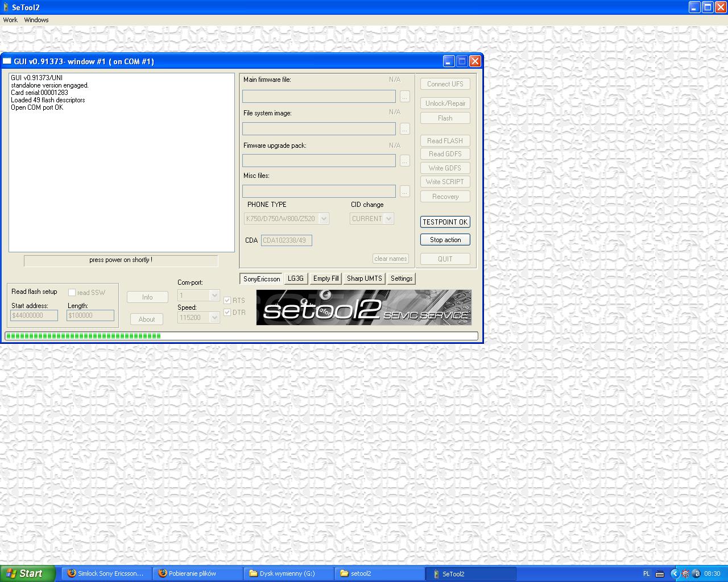The image size is (728, 582).
Task: Show hidden tray icons arrow
Action: [675, 573]
